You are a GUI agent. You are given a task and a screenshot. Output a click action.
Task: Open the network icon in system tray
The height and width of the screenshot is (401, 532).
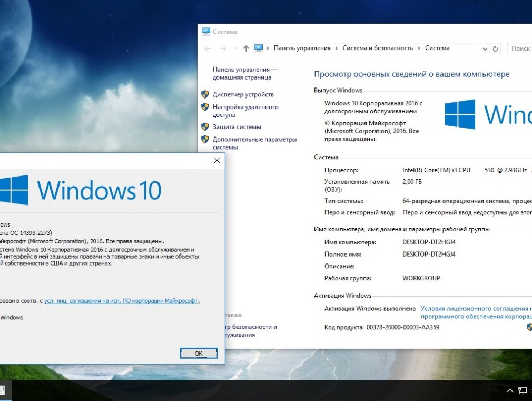523,391
